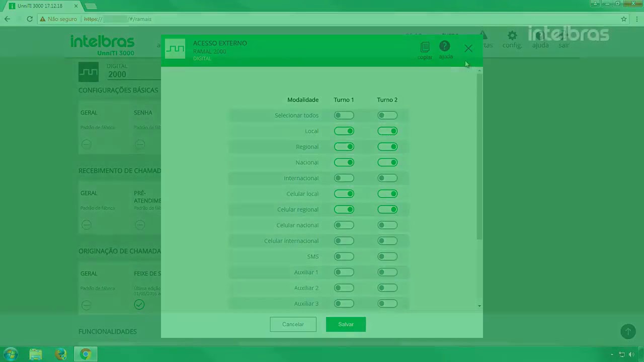Enable Auxiliar 1 in Turno 2
644x362 pixels.
387,273
